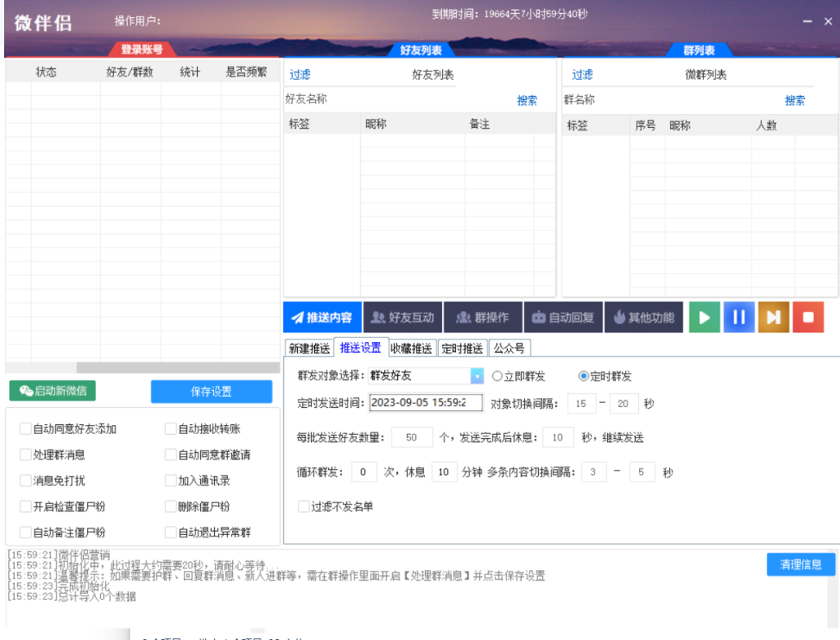This screenshot has height=640, width=840.
Task: Select the 立即群发 radio button
Action: [x=497, y=377]
